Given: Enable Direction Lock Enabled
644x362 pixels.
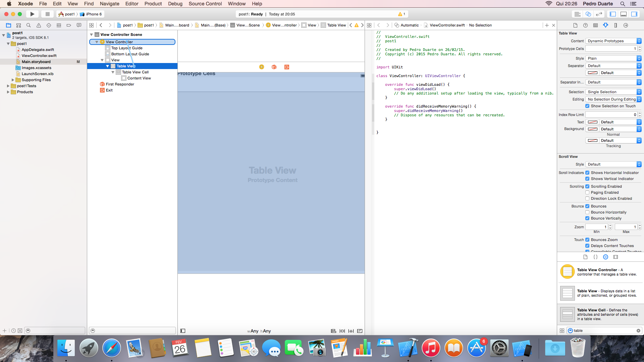Looking at the screenshot, I should [x=587, y=198].
